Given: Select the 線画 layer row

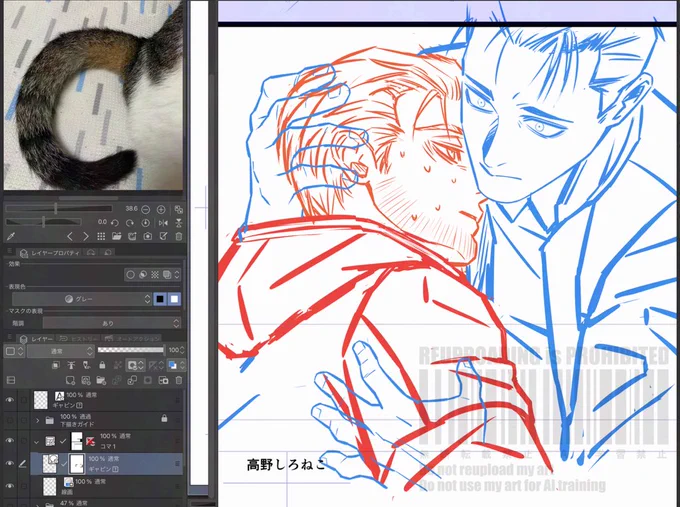Looking at the screenshot, I should point(105,486).
